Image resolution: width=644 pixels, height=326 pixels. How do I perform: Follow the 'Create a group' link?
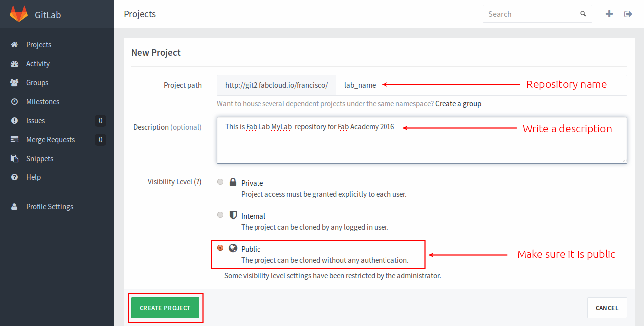click(x=458, y=104)
